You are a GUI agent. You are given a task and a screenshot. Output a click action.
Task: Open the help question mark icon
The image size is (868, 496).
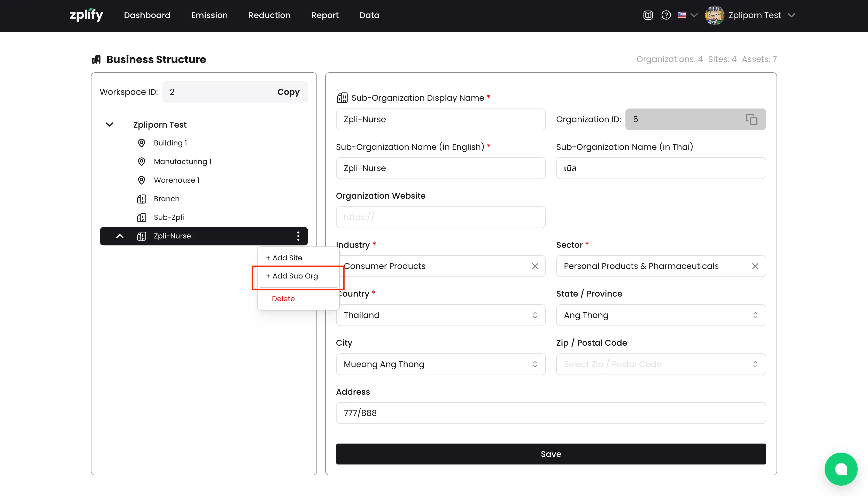tap(666, 15)
